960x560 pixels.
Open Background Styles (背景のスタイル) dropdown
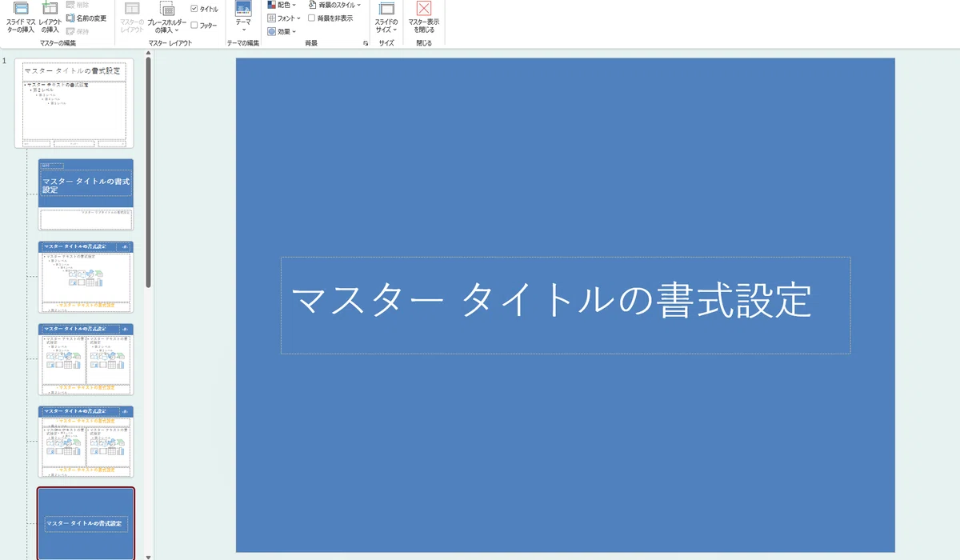[334, 5]
